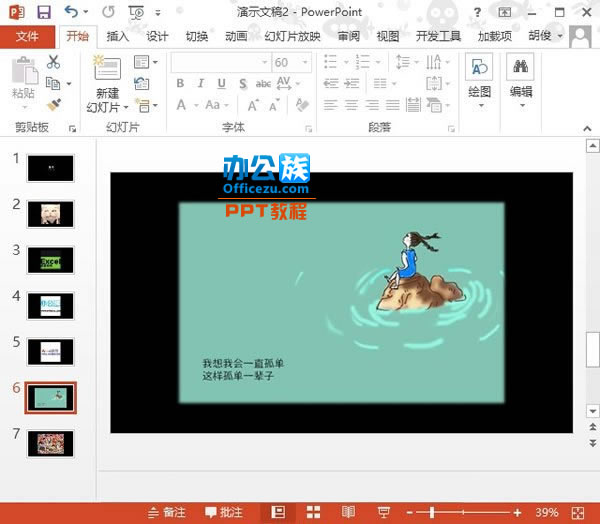Open the 加载项 add-ins tab
This screenshot has width=600, height=524.
tap(495, 36)
